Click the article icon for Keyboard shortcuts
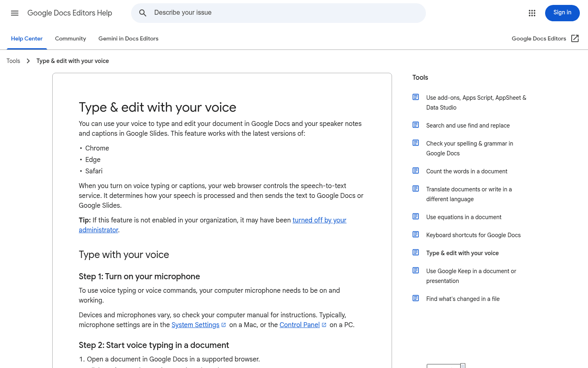This screenshot has width=588, height=368. click(x=416, y=234)
